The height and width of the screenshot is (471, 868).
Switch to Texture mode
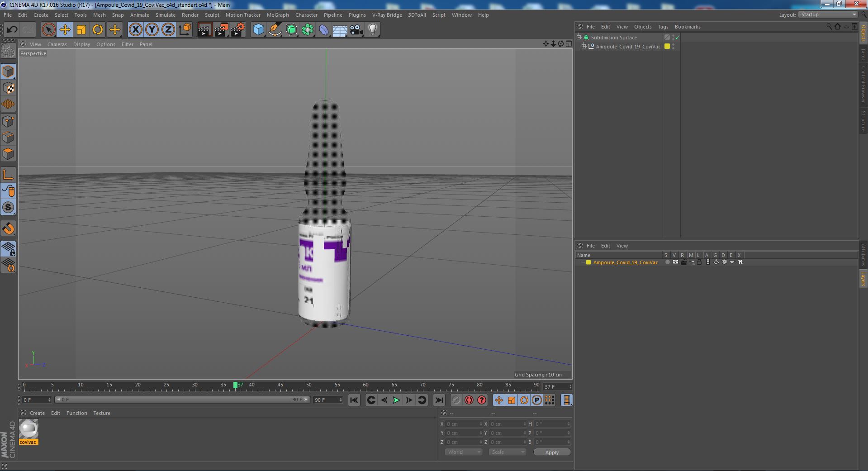[8, 88]
